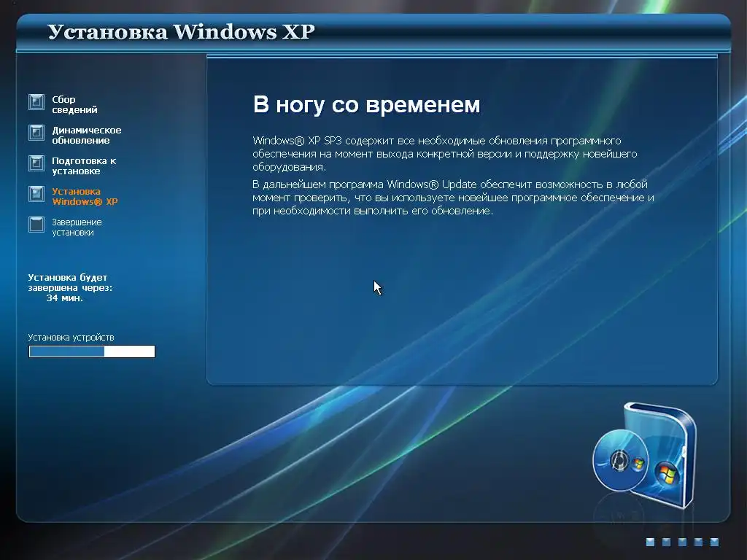
Task: Click the Установка будет завершена через label
Action: [x=70, y=282]
